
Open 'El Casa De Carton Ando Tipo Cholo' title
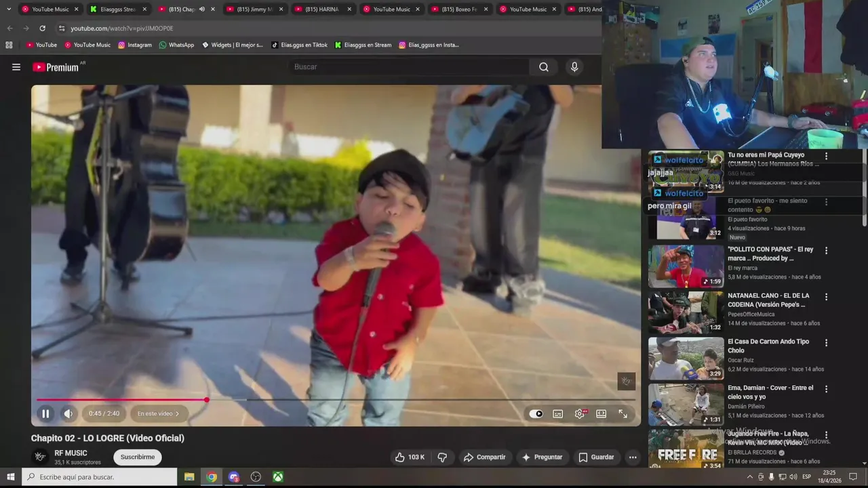coord(768,346)
